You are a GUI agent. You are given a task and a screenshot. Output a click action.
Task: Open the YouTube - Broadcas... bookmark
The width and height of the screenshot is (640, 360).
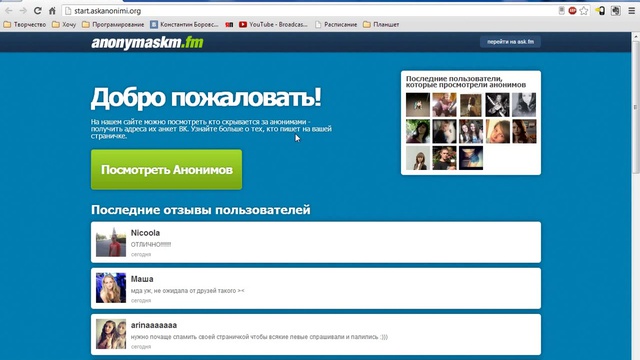(273, 24)
